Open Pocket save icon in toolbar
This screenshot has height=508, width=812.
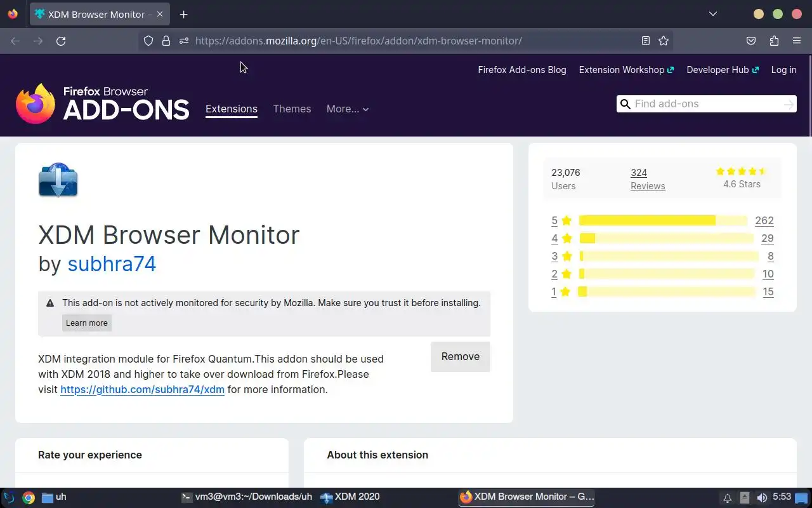point(751,41)
